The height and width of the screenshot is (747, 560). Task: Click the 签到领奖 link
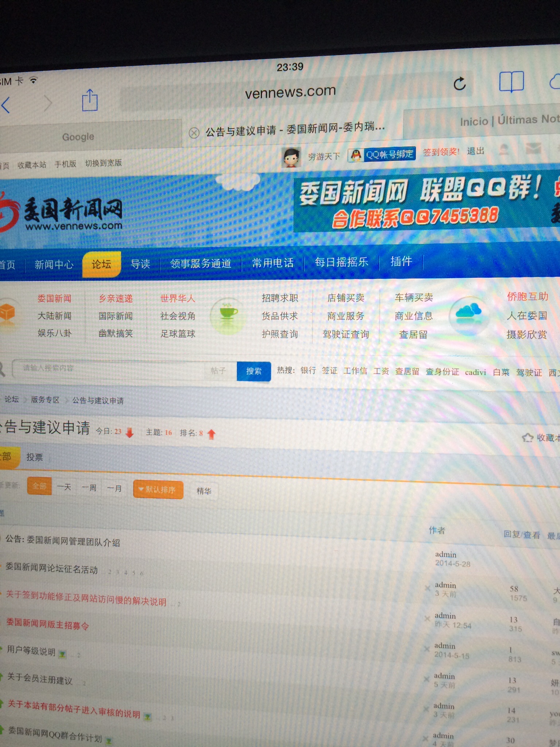(441, 152)
